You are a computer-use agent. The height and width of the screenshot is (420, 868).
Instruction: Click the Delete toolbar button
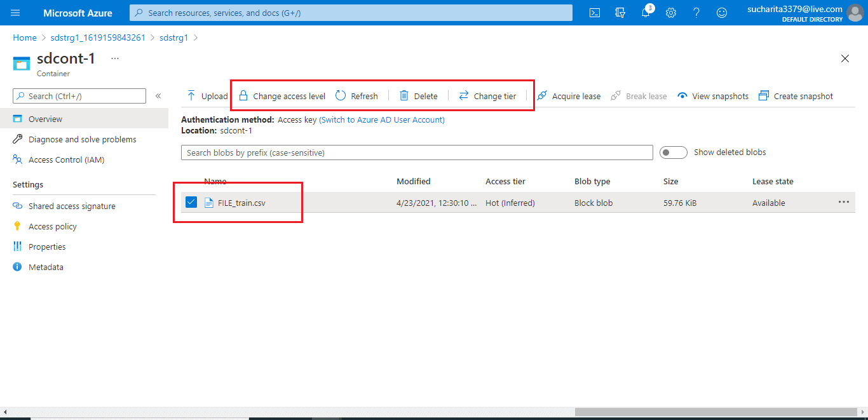pyautogui.click(x=419, y=96)
